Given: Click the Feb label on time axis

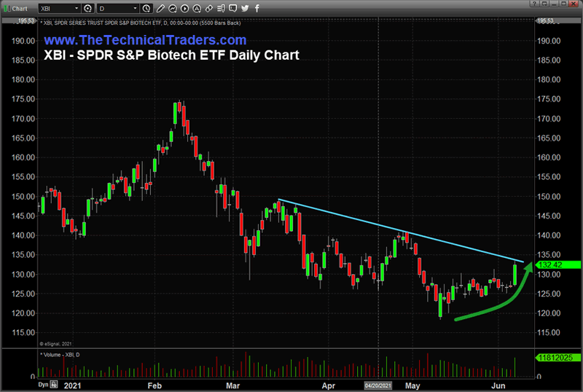Looking at the screenshot, I should (154, 385).
